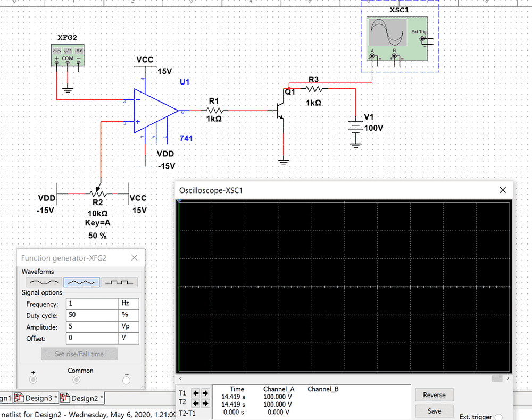This screenshot has height=420, width=532.
Task: Move T2 cursor left with arrow
Action: 196,404
